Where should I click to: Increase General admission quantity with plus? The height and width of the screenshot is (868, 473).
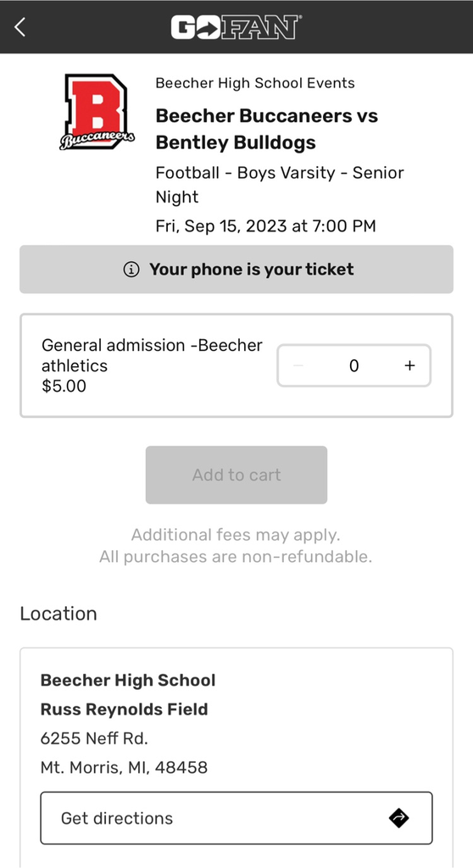click(409, 365)
